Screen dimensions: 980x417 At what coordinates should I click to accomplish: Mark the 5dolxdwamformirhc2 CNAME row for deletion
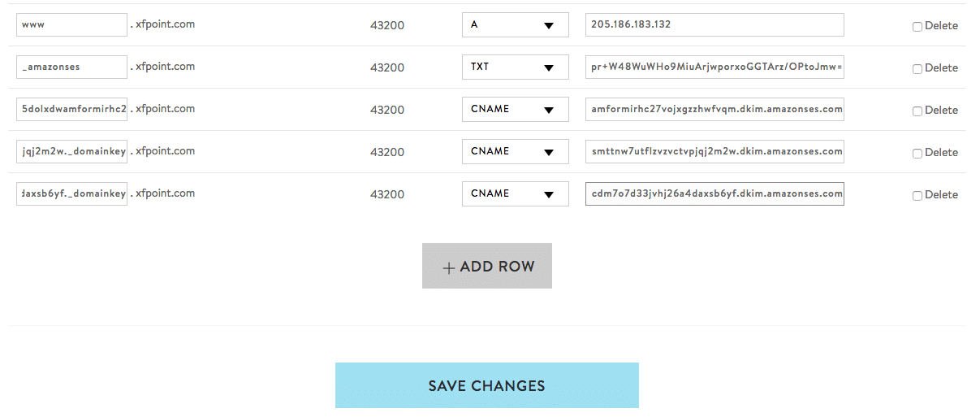pos(917,111)
